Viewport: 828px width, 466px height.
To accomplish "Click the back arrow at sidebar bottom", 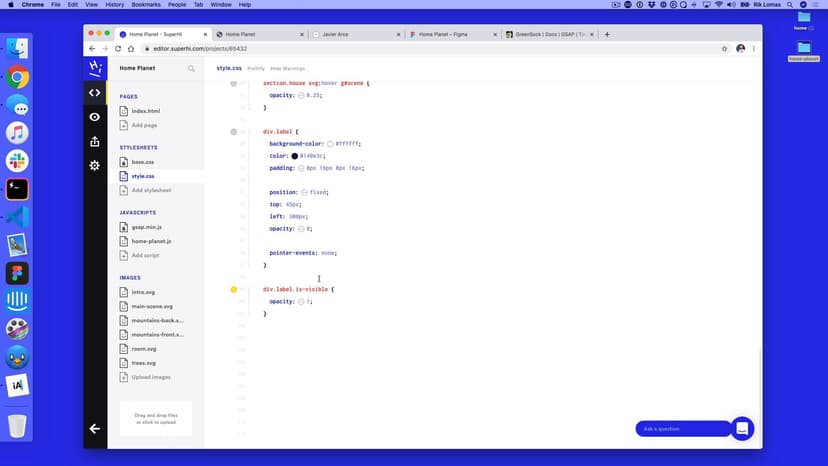I will [95, 428].
